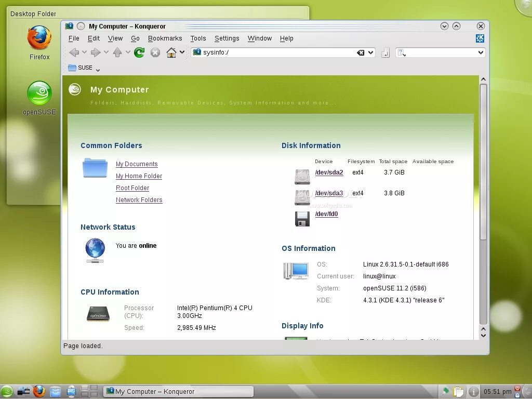Click the scroll up arrow of the page
The height and width of the screenshot is (399, 532).
click(x=484, y=79)
